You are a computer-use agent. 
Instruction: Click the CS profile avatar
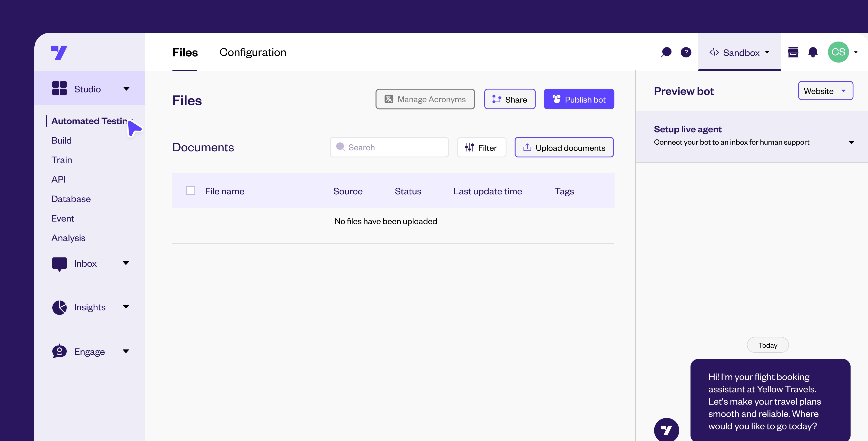pyautogui.click(x=838, y=52)
